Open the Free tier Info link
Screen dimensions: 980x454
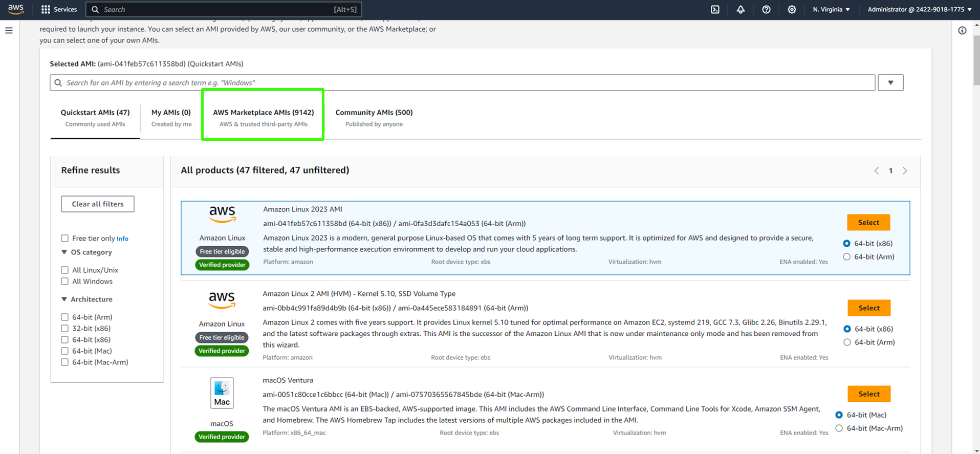pos(122,239)
